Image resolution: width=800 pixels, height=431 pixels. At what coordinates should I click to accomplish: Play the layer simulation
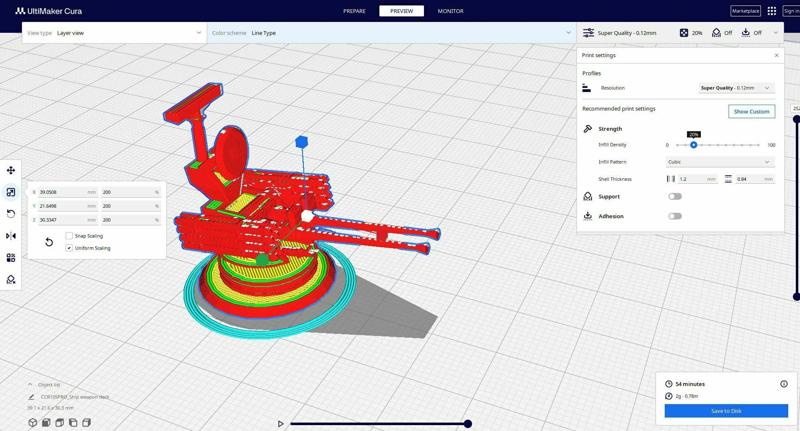(281, 424)
